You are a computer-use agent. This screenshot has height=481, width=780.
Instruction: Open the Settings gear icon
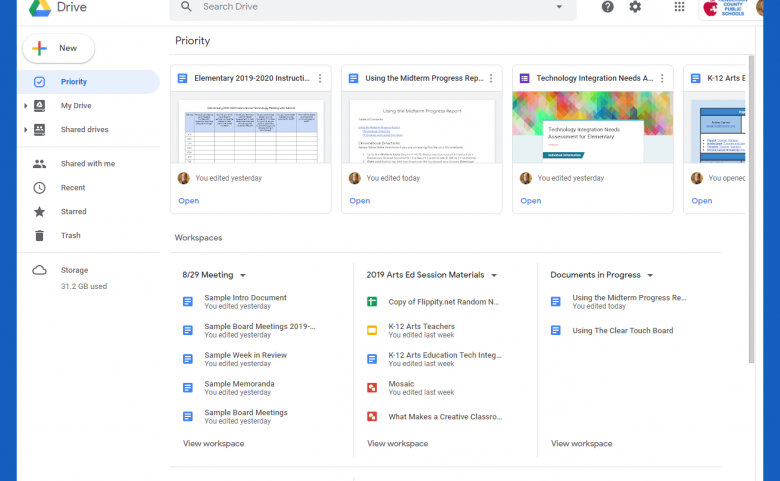[635, 7]
